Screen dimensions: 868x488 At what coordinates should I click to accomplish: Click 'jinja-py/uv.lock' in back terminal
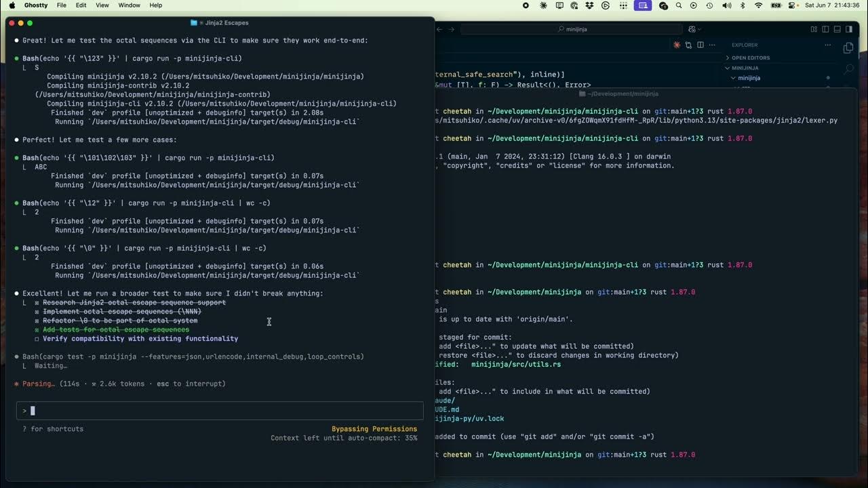tap(470, 418)
